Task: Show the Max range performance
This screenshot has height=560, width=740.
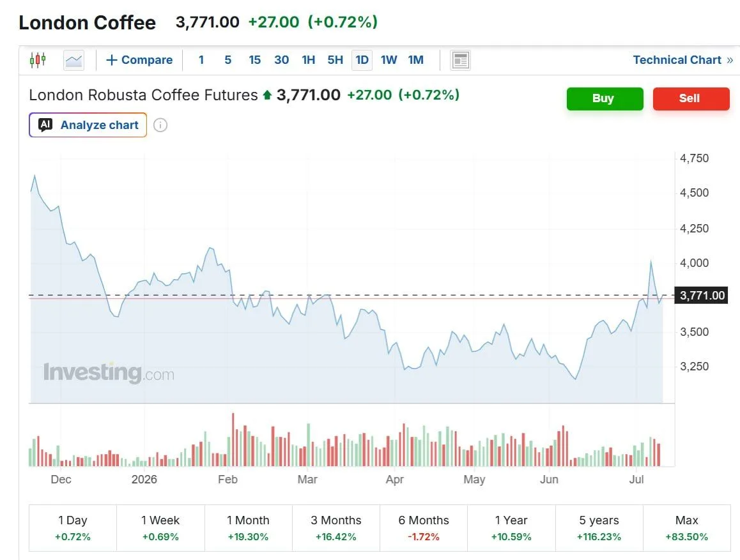Action: (x=687, y=528)
